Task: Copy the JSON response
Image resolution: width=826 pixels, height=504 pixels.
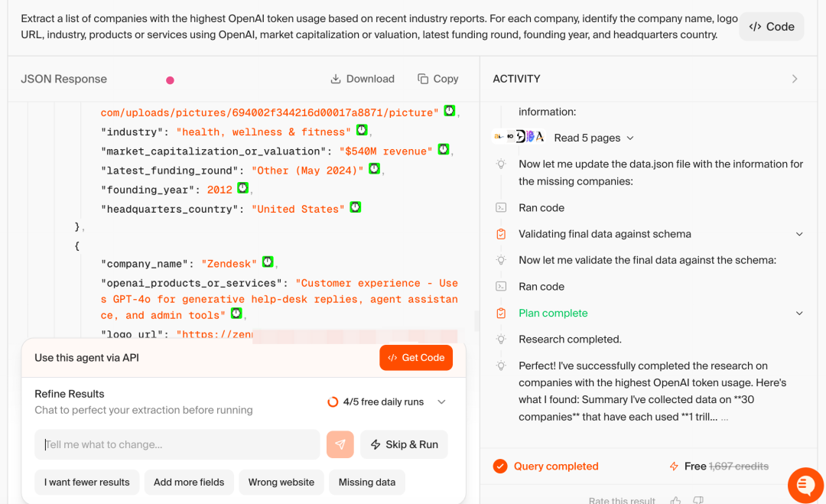Action: [437, 79]
